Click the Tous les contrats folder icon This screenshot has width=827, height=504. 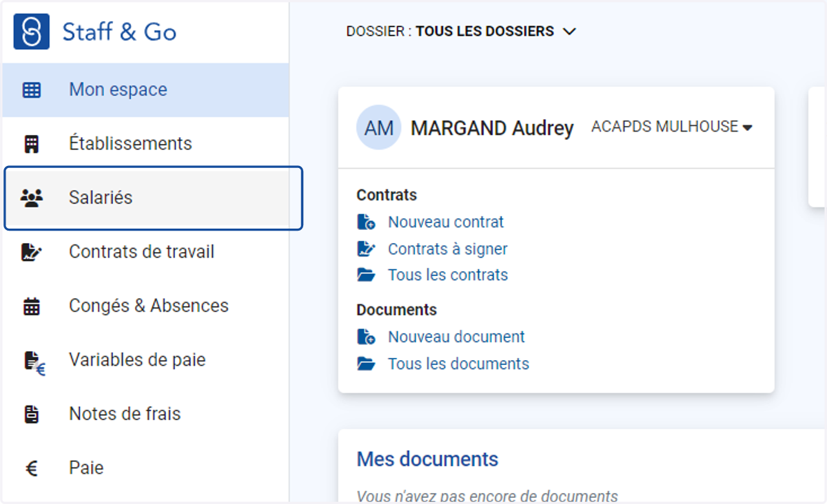(x=366, y=275)
